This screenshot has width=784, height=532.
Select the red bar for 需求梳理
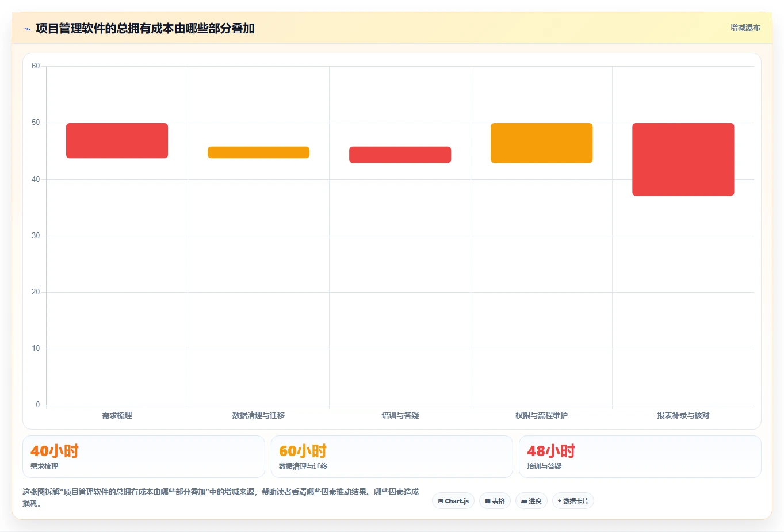(117, 140)
